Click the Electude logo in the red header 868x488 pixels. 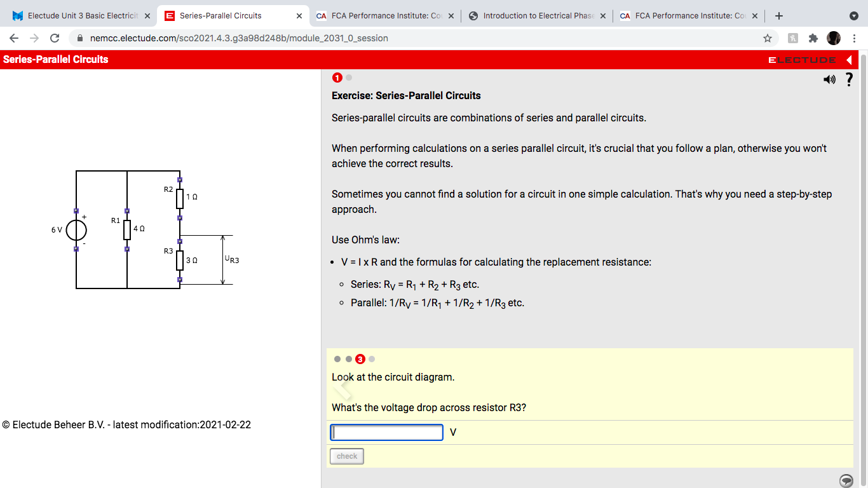click(x=802, y=60)
